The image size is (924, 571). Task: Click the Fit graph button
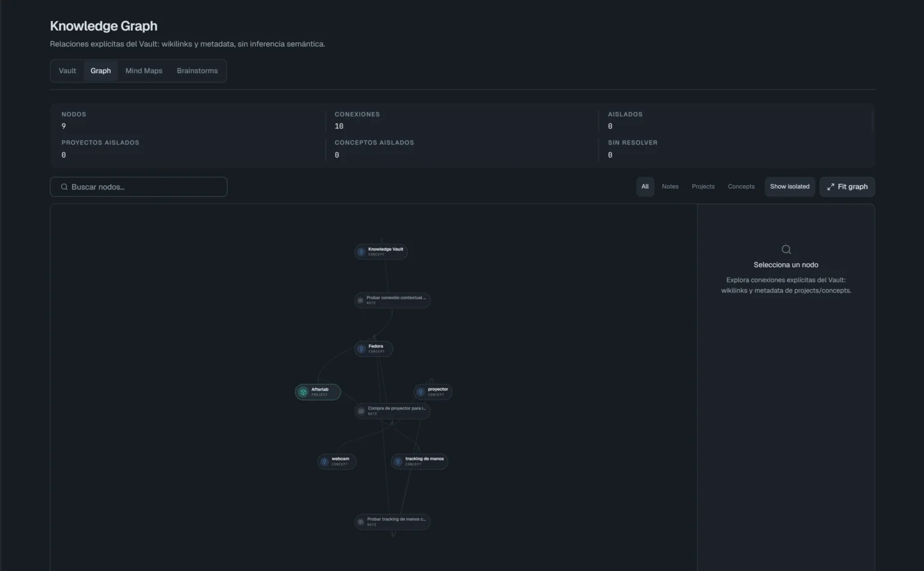[847, 186]
